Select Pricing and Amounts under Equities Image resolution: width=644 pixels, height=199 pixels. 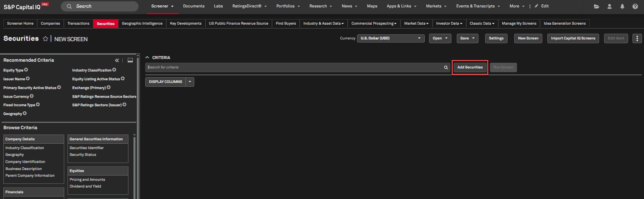pyautogui.click(x=87, y=179)
